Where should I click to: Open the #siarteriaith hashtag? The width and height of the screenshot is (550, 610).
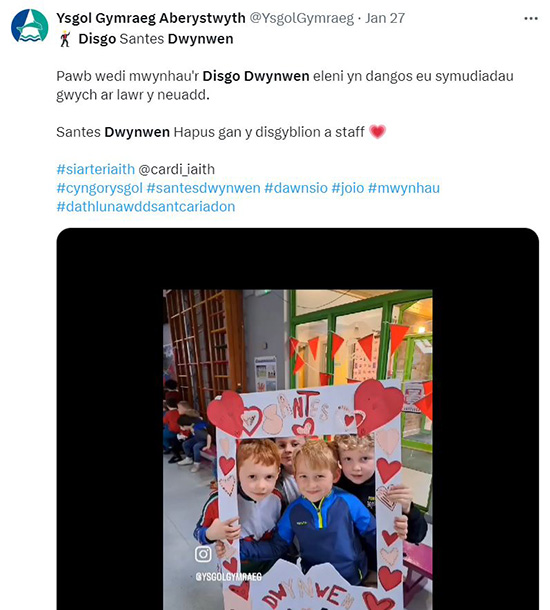(x=96, y=169)
